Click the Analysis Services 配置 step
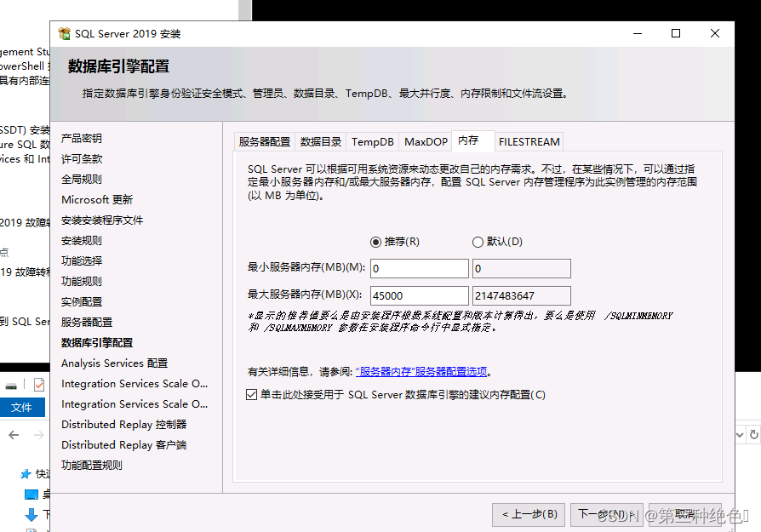Viewport: 761px width, 532px height. point(115,363)
